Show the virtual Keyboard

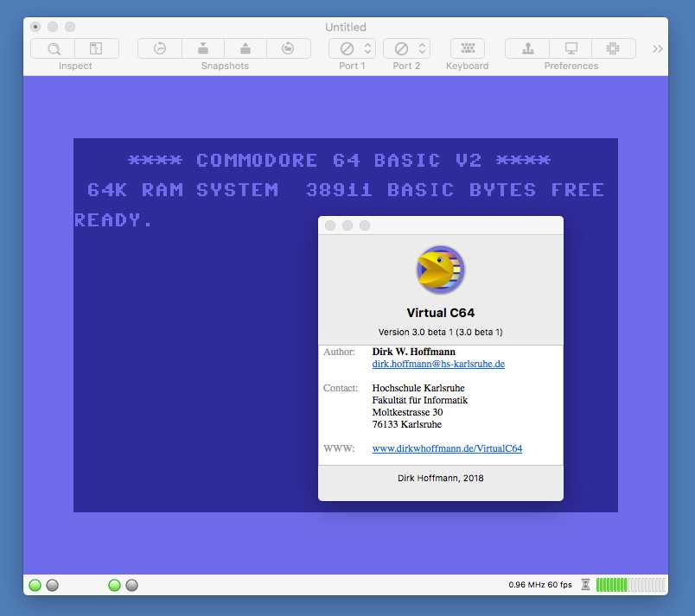(468, 48)
